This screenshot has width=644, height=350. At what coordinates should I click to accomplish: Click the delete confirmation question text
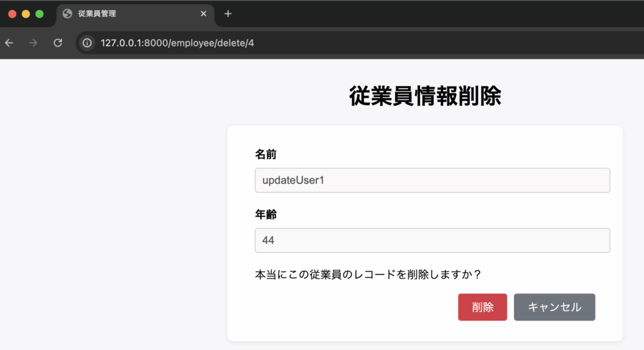point(368,275)
